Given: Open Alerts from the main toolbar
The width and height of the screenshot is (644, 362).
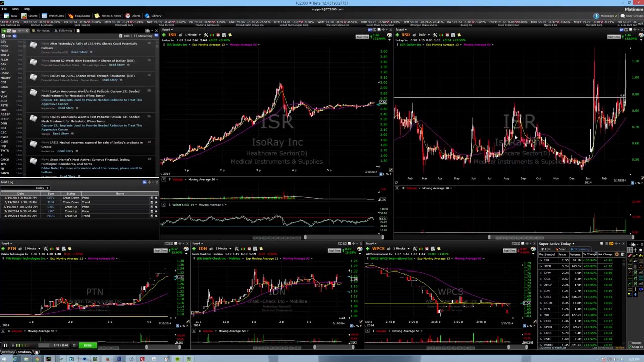Looking at the screenshot, I should click(x=133, y=16).
